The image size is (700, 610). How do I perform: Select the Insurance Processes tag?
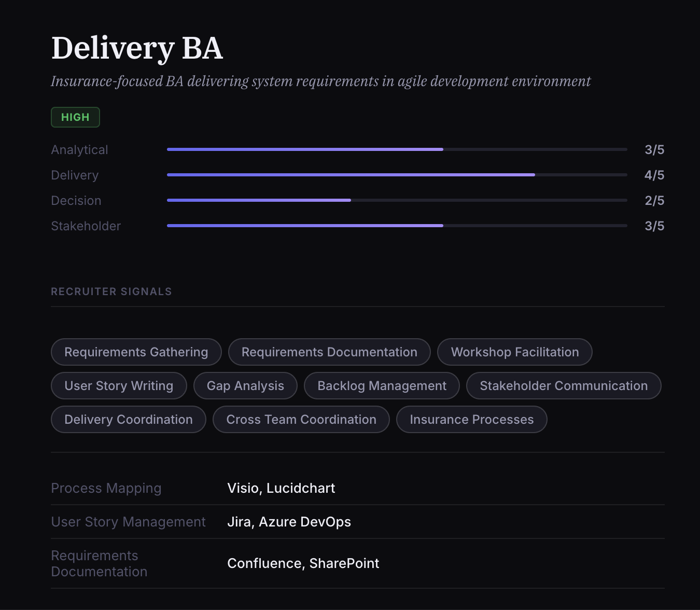tap(471, 419)
